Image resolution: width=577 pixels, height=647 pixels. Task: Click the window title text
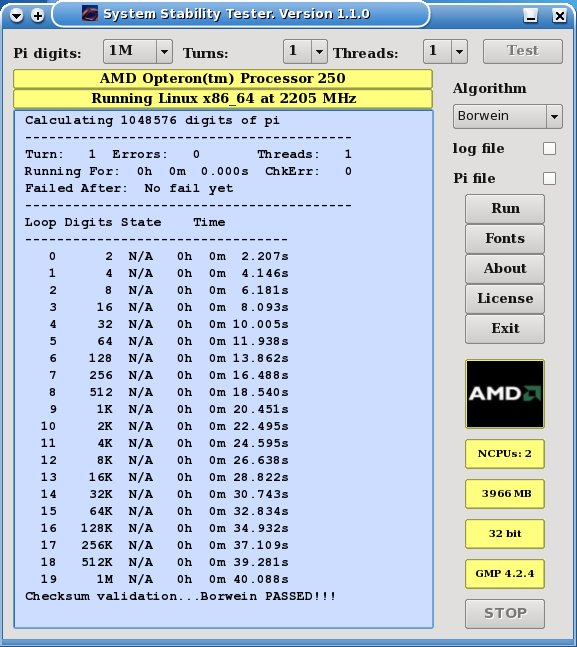click(x=236, y=14)
